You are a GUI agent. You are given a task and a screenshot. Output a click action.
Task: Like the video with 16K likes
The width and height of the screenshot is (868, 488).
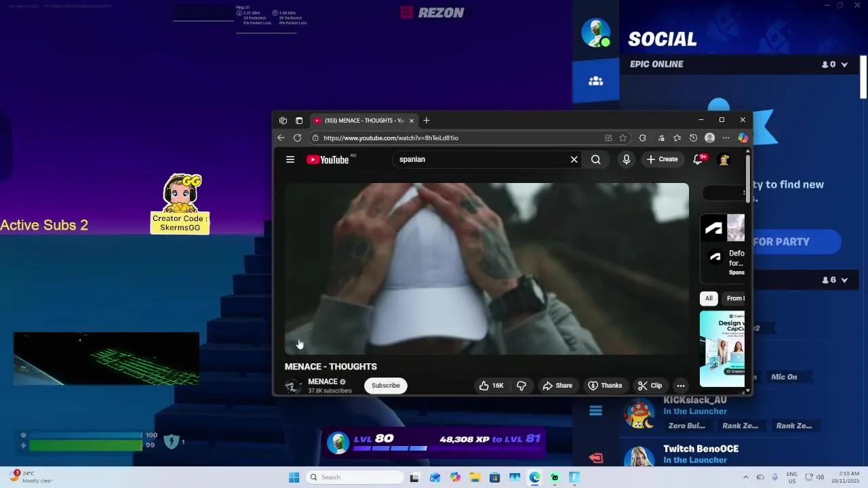492,386
